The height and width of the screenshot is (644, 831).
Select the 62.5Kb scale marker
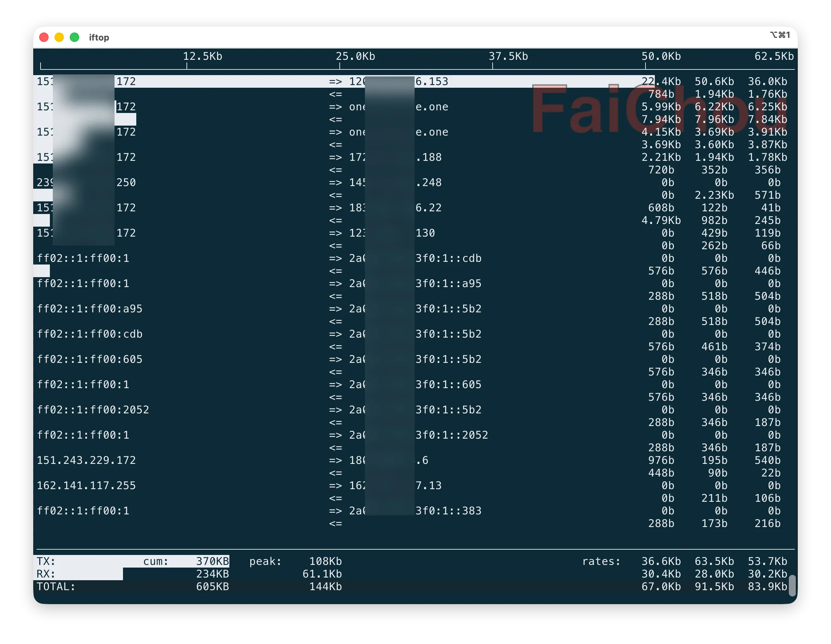coord(773,56)
